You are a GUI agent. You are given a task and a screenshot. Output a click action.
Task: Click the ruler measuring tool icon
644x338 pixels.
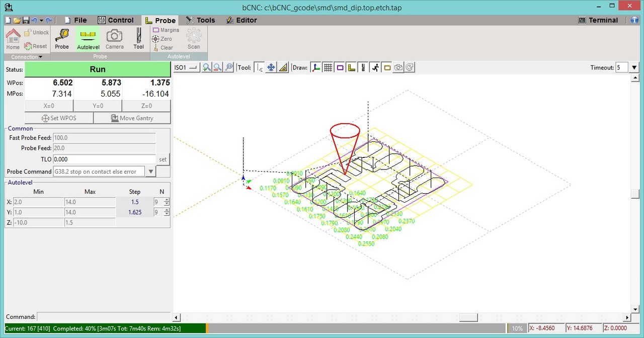(x=283, y=67)
